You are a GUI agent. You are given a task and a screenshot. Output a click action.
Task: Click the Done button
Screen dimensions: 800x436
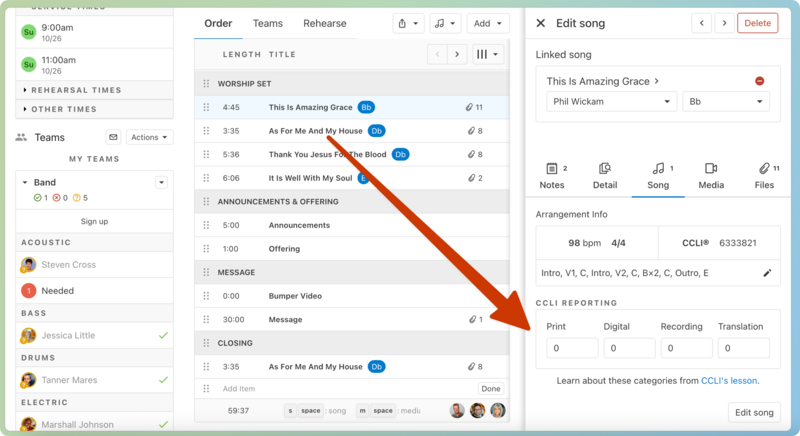click(491, 389)
